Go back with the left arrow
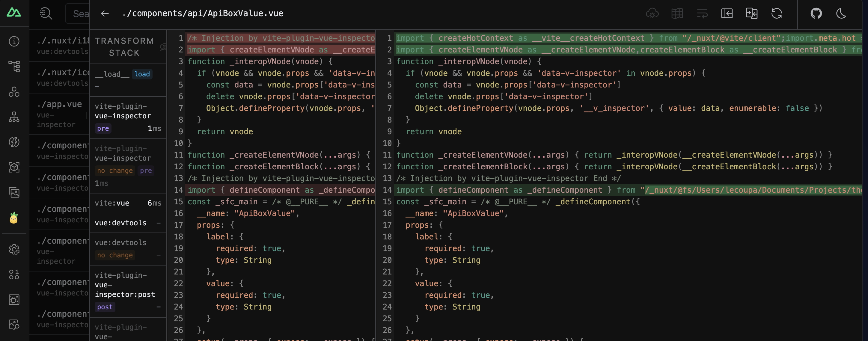 105,13
